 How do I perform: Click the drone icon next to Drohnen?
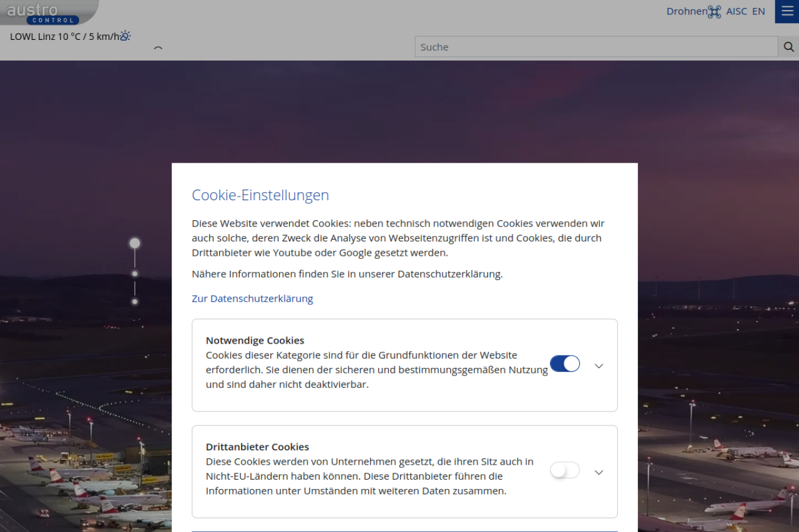point(714,11)
